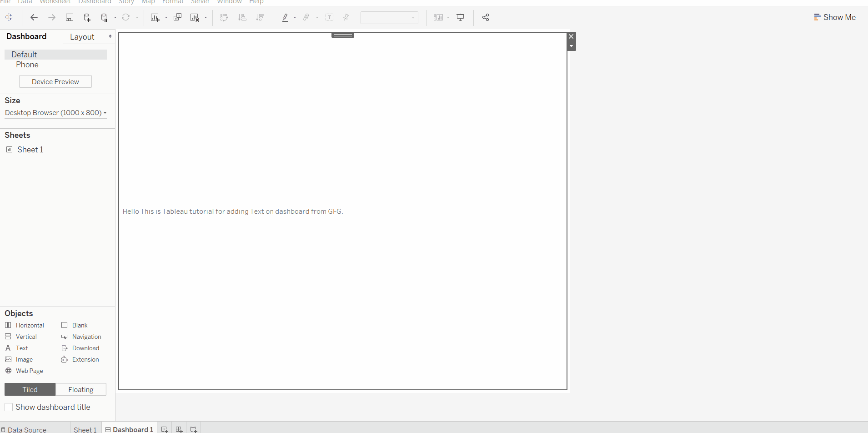This screenshot has height=433, width=868.
Task: Add a new dashboard tab at bottom
Action: tap(179, 429)
